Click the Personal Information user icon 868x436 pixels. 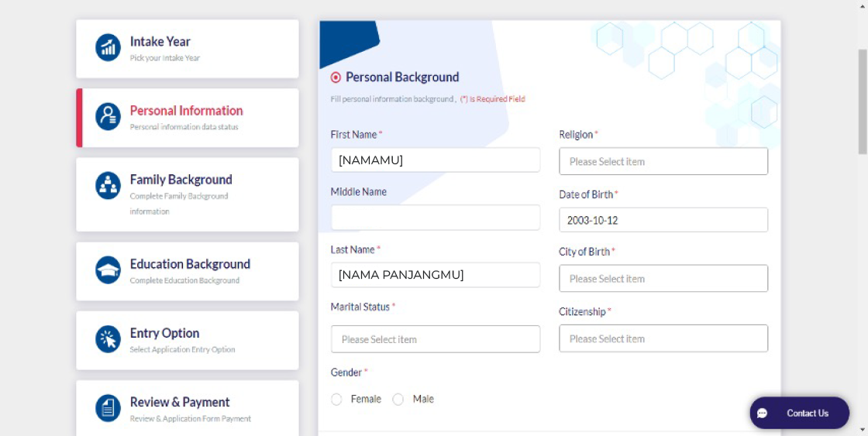[x=108, y=117]
